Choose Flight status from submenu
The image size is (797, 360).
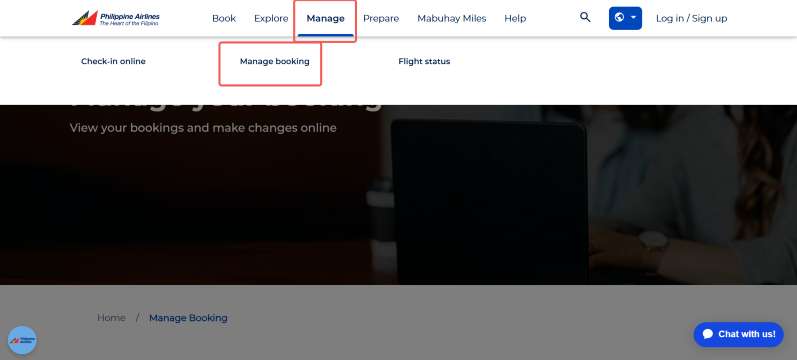[x=424, y=61]
